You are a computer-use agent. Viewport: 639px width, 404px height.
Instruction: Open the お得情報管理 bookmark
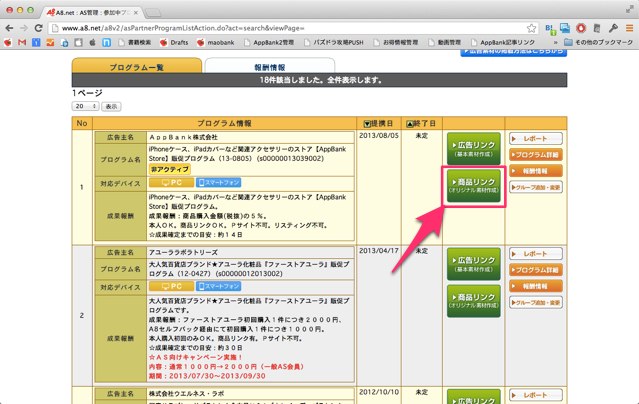[x=396, y=42]
